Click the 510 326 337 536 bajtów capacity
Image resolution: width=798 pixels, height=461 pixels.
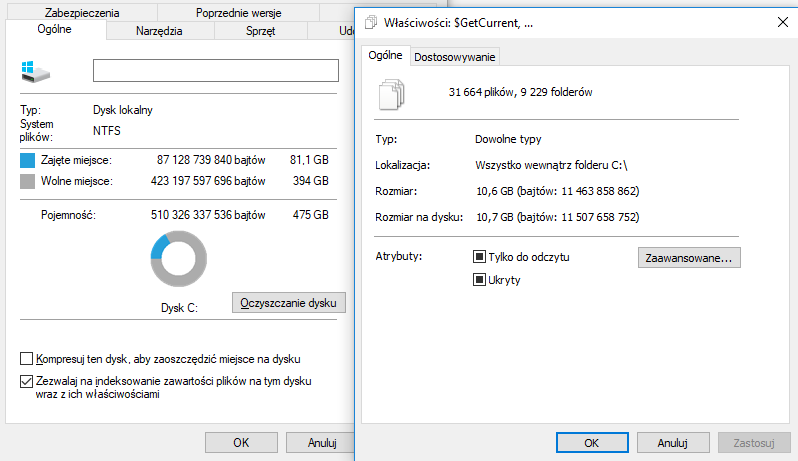coord(208,215)
